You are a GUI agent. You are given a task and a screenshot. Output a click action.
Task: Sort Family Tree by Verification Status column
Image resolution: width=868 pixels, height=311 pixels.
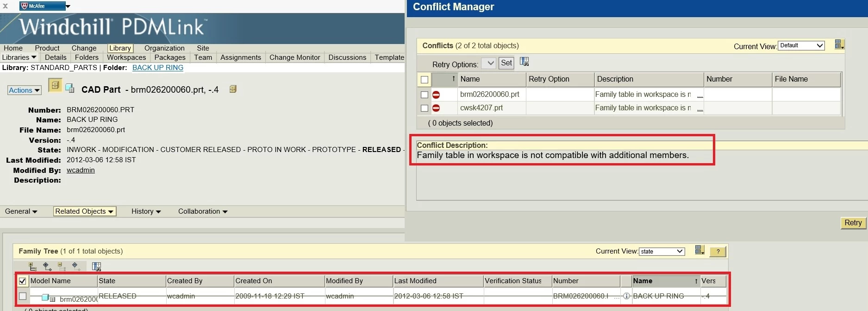[518, 281]
